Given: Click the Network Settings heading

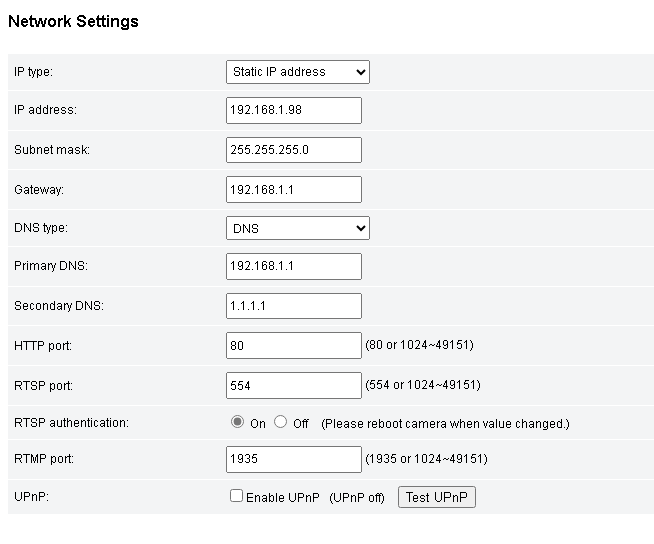Looking at the screenshot, I should [73, 21].
